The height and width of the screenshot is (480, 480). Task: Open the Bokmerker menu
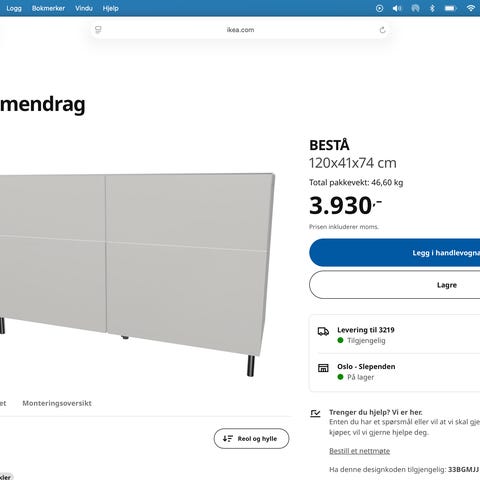click(48, 8)
